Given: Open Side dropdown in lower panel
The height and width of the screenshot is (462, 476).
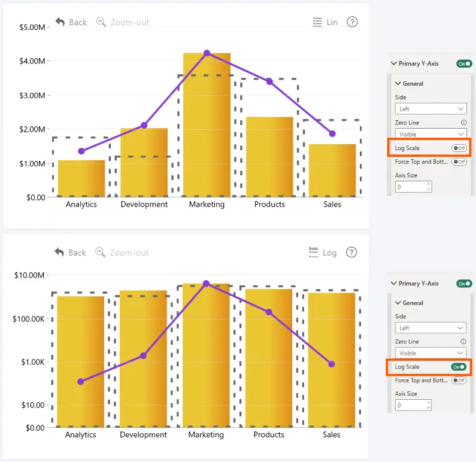Looking at the screenshot, I should pyautogui.click(x=430, y=327).
